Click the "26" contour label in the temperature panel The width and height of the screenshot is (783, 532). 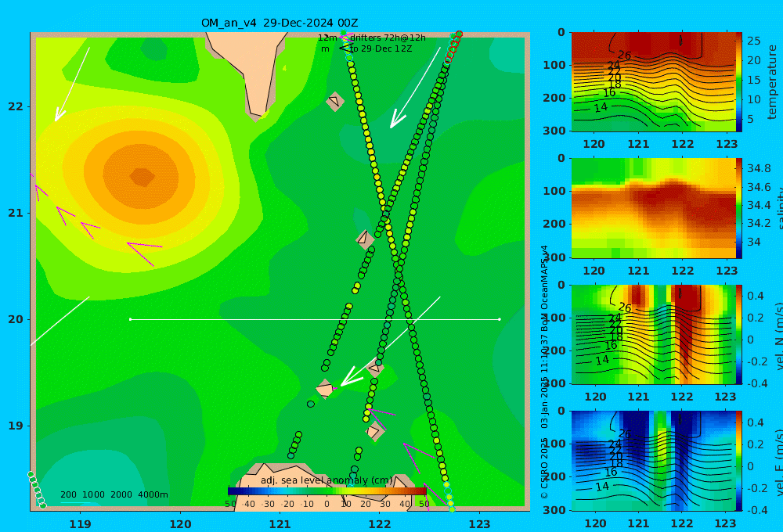pyautogui.click(x=625, y=56)
